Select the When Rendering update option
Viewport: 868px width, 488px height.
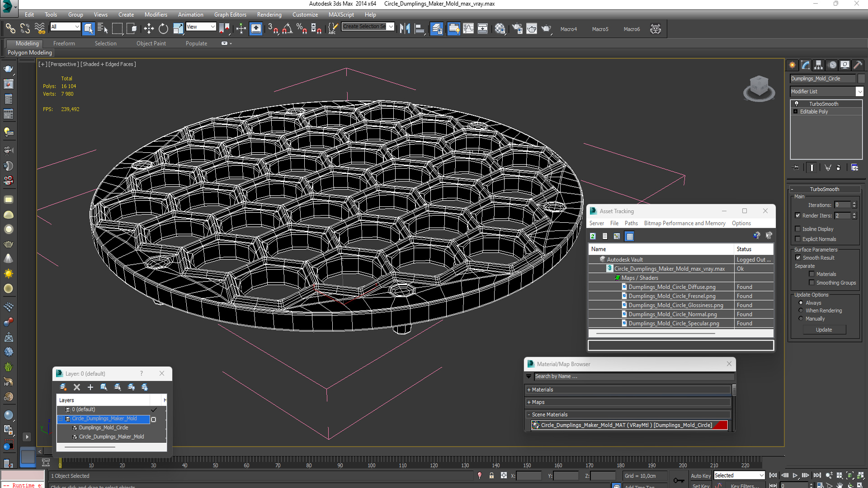801,310
